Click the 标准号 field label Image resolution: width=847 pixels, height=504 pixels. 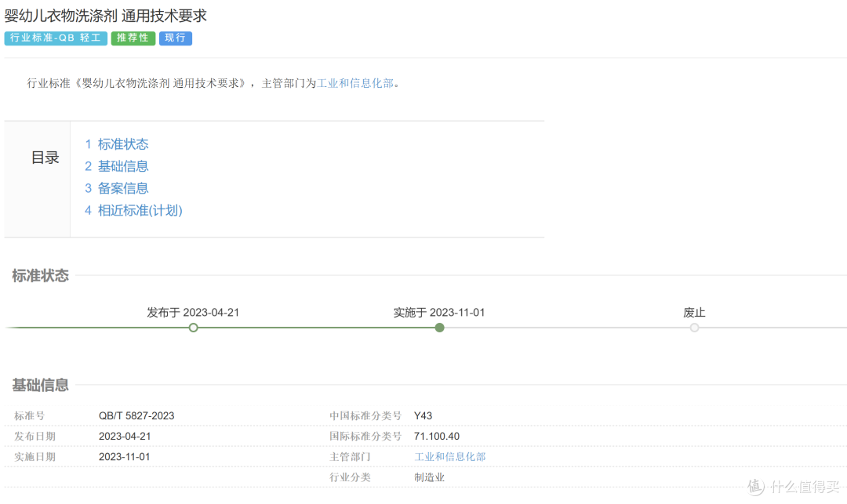(30, 416)
